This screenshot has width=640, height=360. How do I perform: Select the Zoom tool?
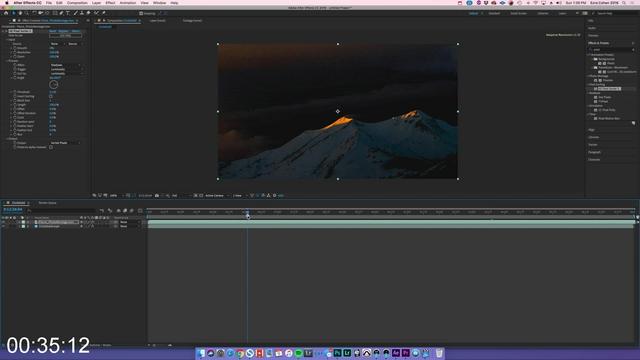click(27, 13)
